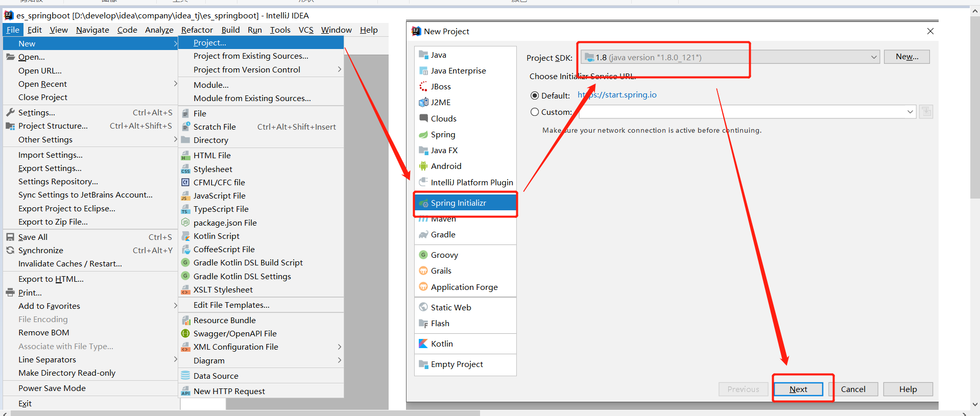Click the JBoss icon in project types

tap(423, 86)
